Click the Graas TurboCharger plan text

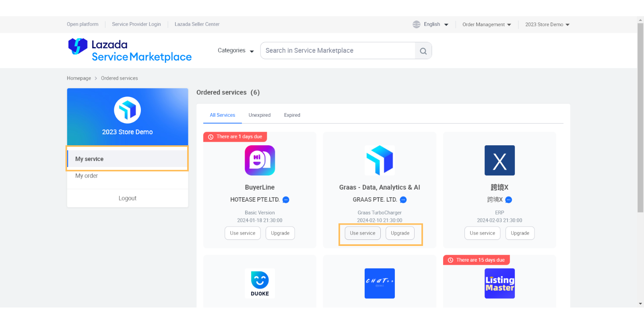point(380,213)
